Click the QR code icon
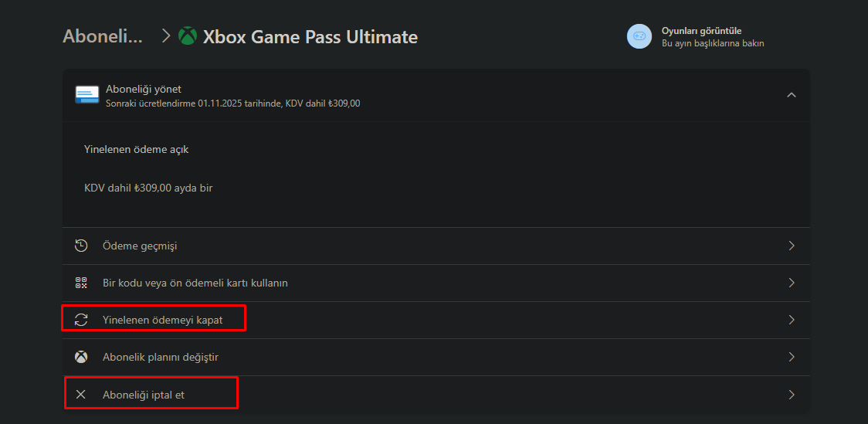Screen dimensions: 868x424 coord(81,283)
